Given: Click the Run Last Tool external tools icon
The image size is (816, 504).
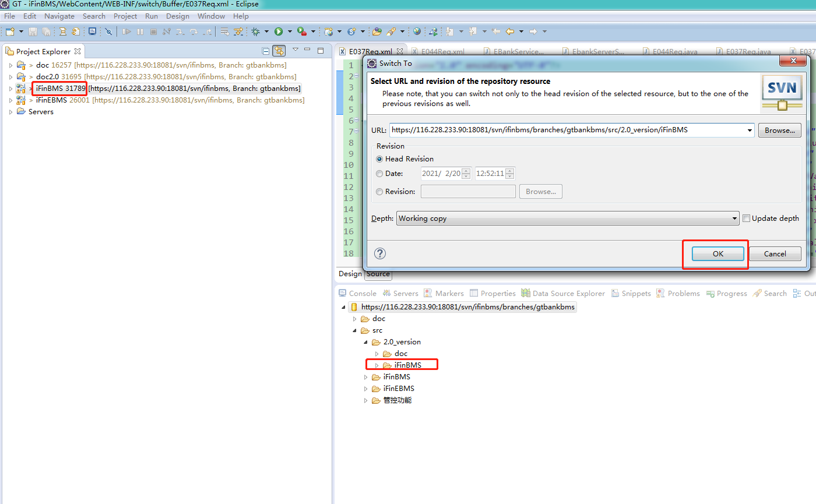Looking at the screenshot, I should (x=301, y=31).
